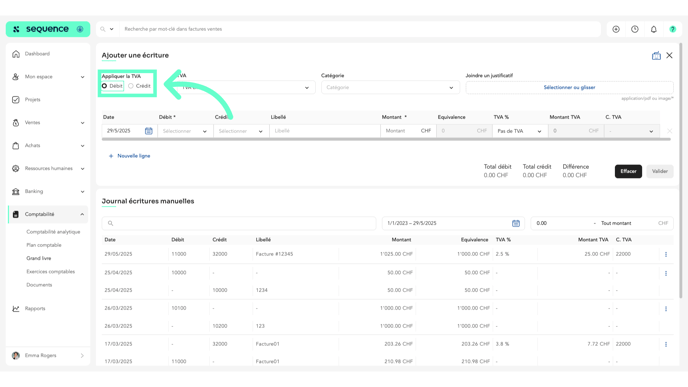Click the plus circle icon in top bar
Screen dimensions: 688x387
tap(616, 29)
